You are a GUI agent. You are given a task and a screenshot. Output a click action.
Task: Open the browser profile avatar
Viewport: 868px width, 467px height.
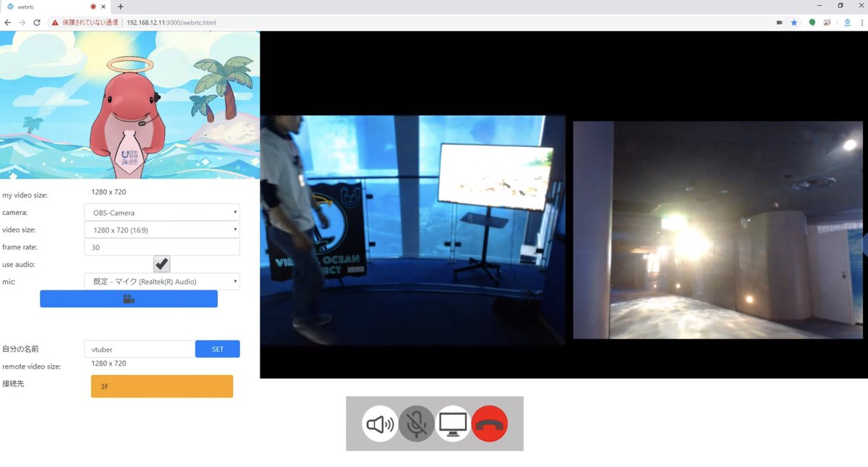tap(847, 22)
